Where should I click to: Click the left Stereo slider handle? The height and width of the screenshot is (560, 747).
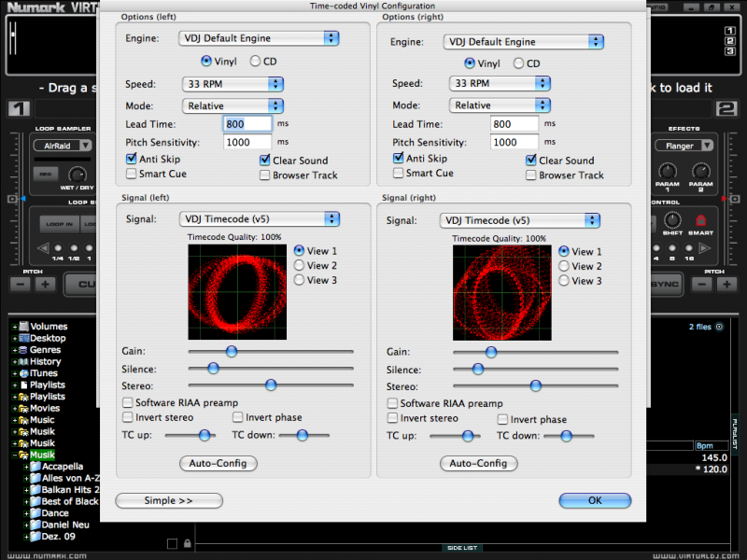[271, 385]
